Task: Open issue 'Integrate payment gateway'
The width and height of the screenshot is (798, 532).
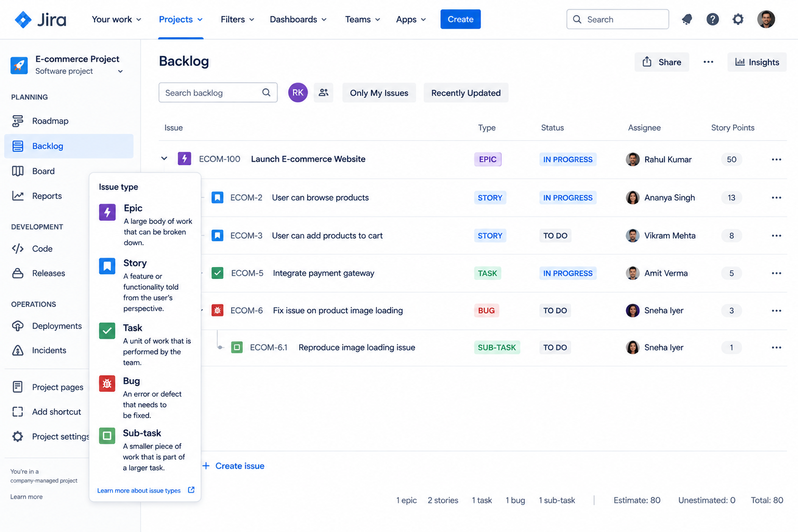Action: click(x=324, y=273)
